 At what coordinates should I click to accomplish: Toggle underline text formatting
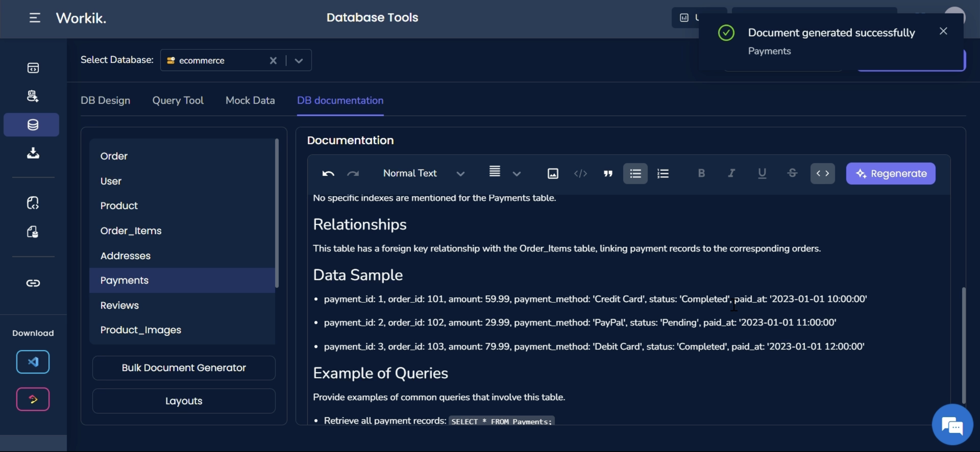762,173
